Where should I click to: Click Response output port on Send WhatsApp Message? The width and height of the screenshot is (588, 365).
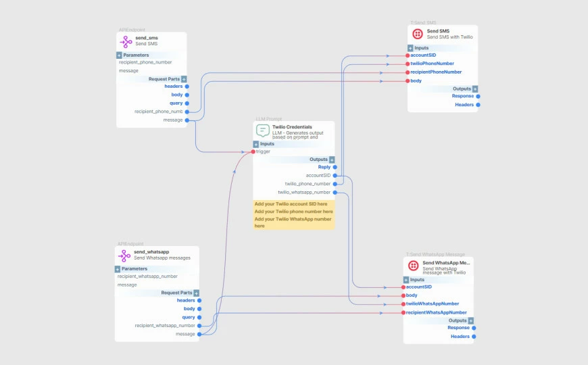[x=474, y=328]
